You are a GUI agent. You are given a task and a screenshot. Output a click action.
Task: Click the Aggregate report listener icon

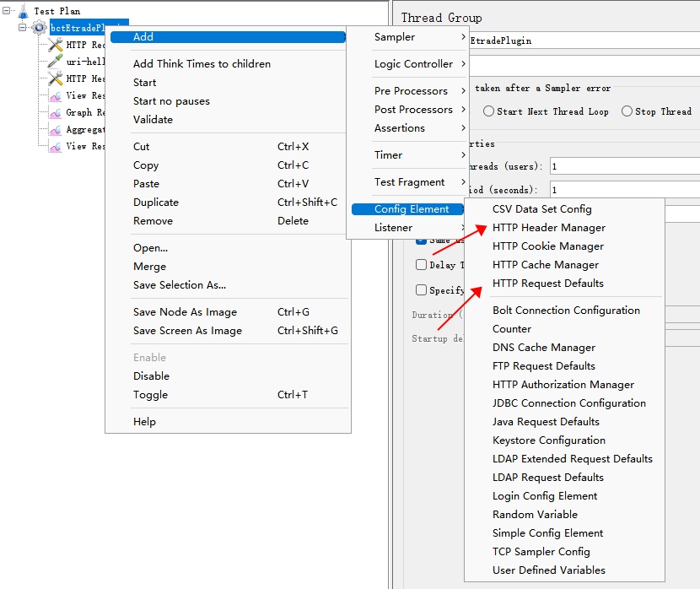coord(56,129)
